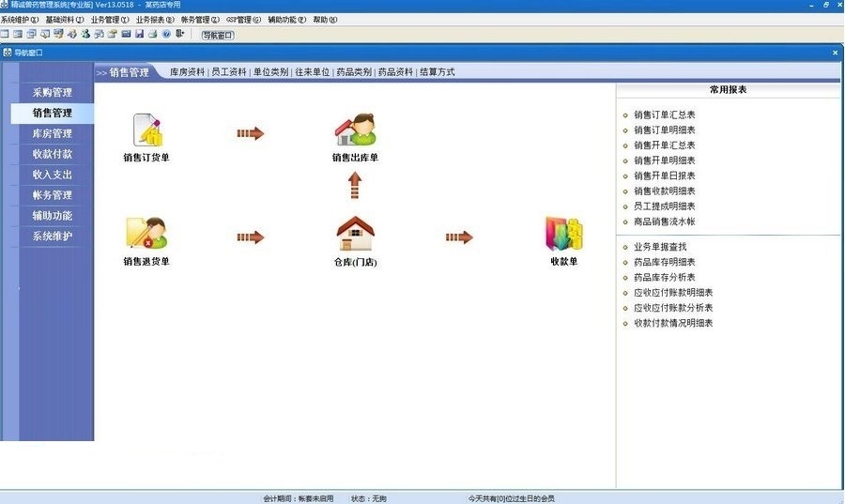845x504 pixels.
Task: Click the second toolbar icon beside blank window
Action: [18, 34]
